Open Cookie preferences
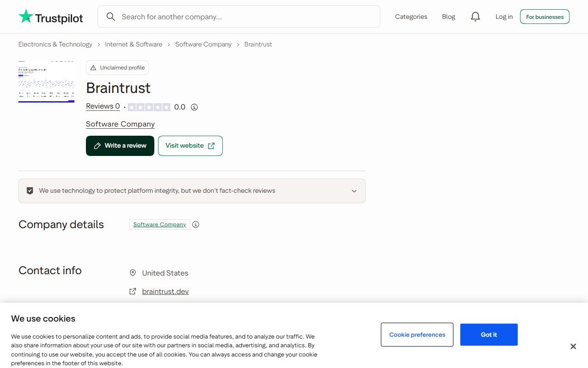 (417, 335)
